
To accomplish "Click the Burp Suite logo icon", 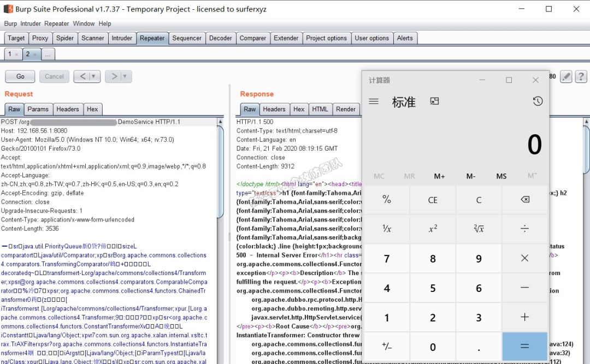I will [8, 9].
